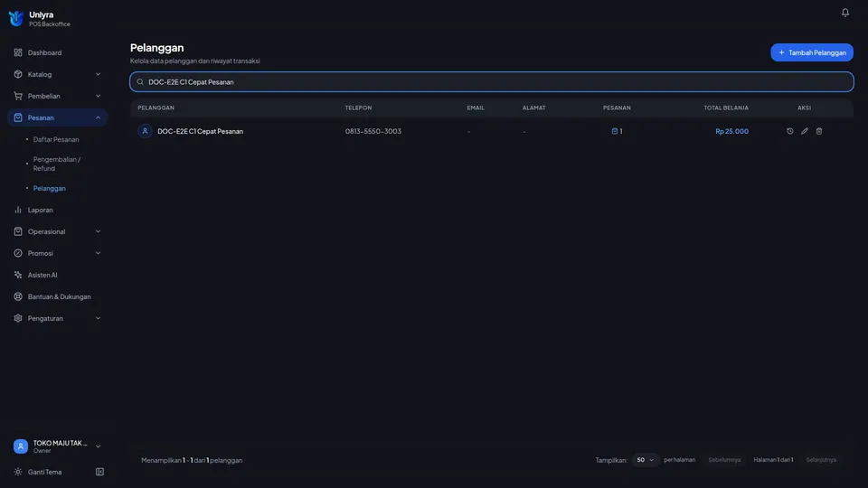Screen dimensions: 868x488
Task: Expand the Pengaturan settings menu
Action: pyautogui.click(x=58, y=318)
